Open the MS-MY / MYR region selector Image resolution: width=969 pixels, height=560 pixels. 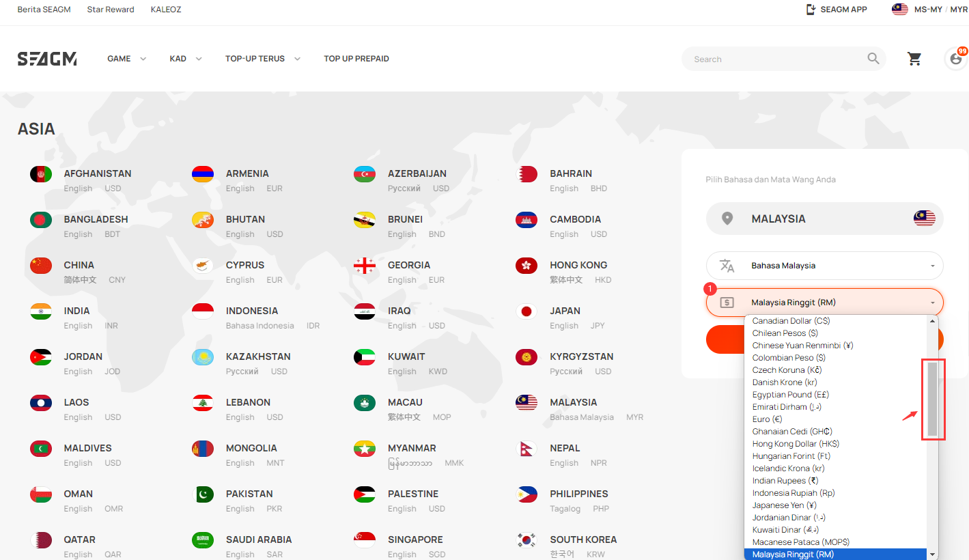(x=930, y=10)
